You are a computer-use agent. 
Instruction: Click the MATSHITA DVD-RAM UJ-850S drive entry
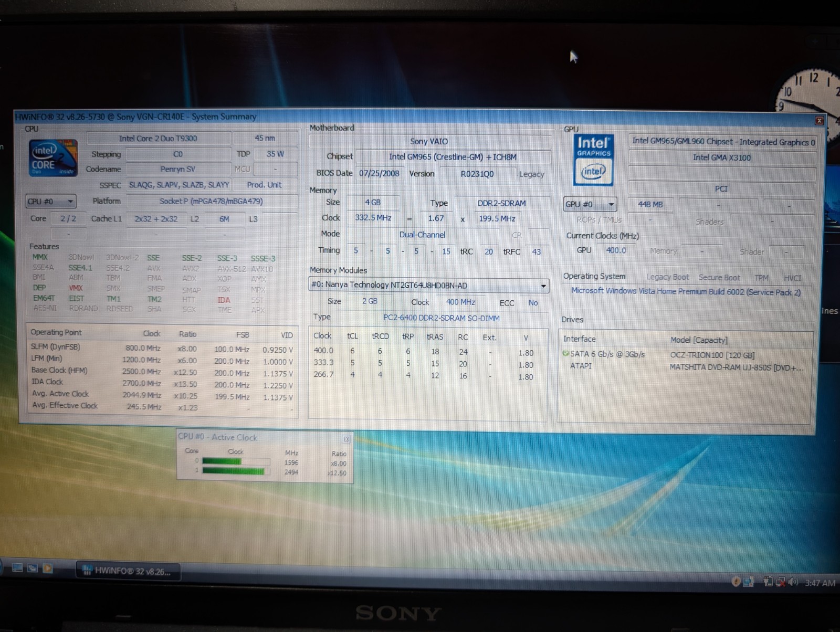click(x=736, y=367)
